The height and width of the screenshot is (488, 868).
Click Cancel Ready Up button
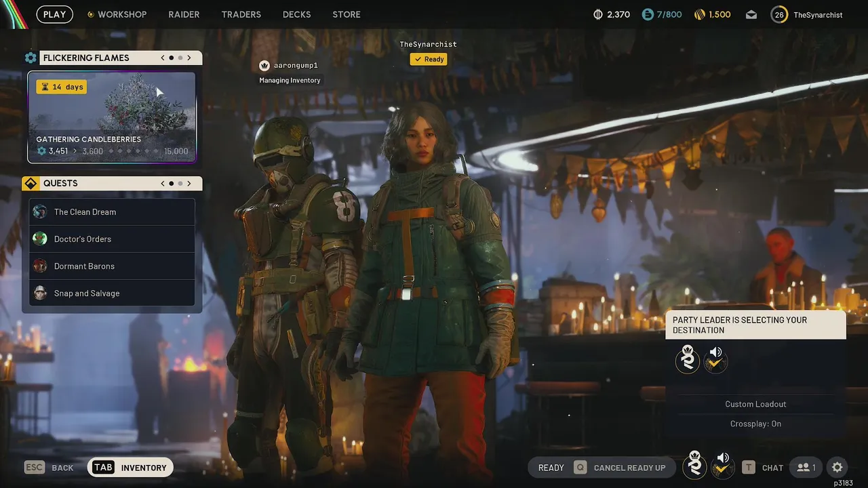620,468
